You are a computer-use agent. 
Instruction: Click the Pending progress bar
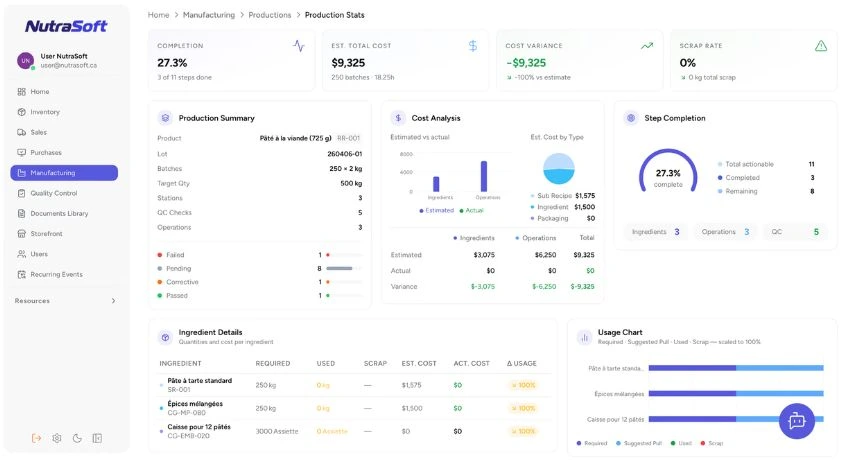click(344, 268)
